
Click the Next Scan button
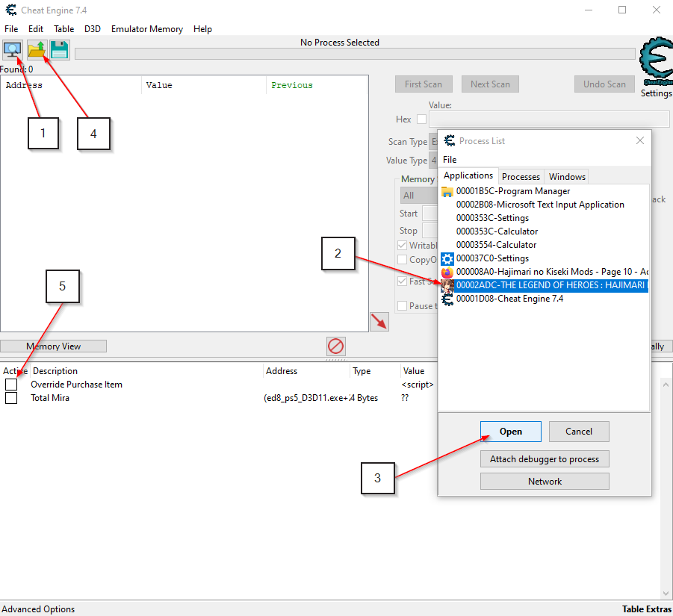[x=490, y=84]
